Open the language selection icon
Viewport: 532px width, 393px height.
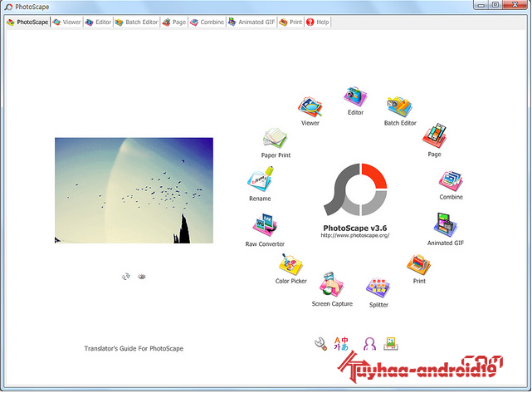[x=341, y=343]
